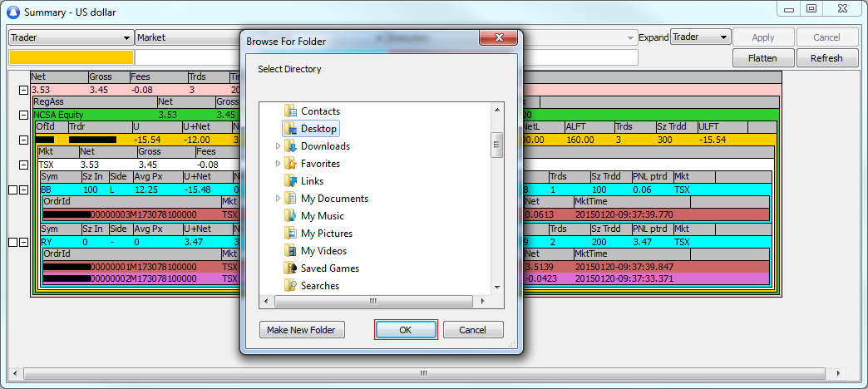Click the Saved Games folder icon
This screenshot has height=389, width=868.
pos(290,268)
